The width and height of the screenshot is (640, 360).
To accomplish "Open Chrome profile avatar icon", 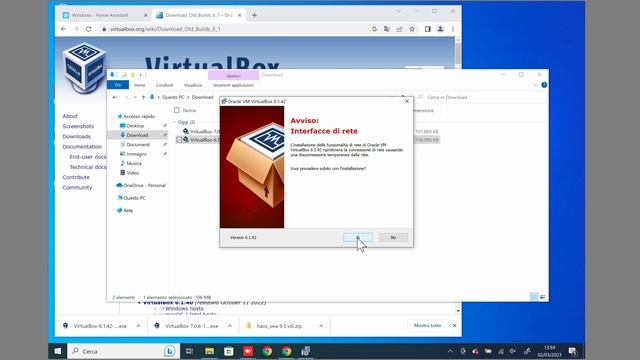I will click(440, 29).
